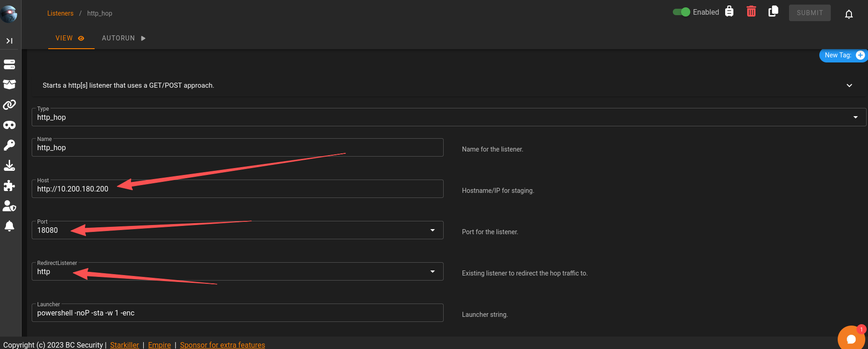The height and width of the screenshot is (349, 868).
Task: Open the Plugins puzzle icon
Action: pyautogui.click(x=9, y=186)
